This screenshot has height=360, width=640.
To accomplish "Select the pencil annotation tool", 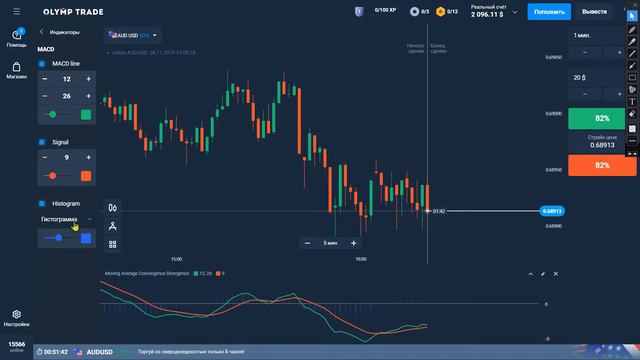I will 632,29.
